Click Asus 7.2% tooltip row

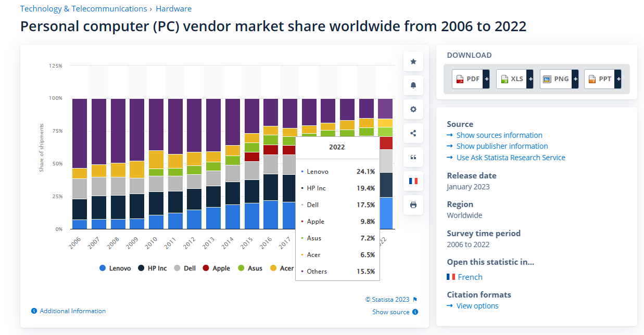pyautogui.click(x=338, y=238)
